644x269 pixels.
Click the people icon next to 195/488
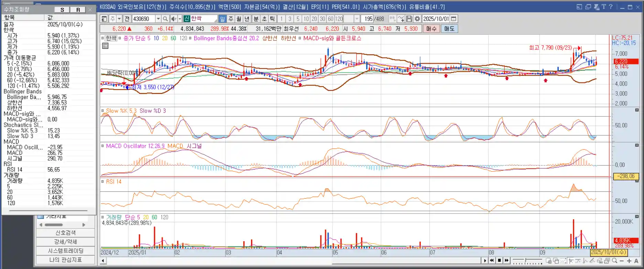(392, 19)
